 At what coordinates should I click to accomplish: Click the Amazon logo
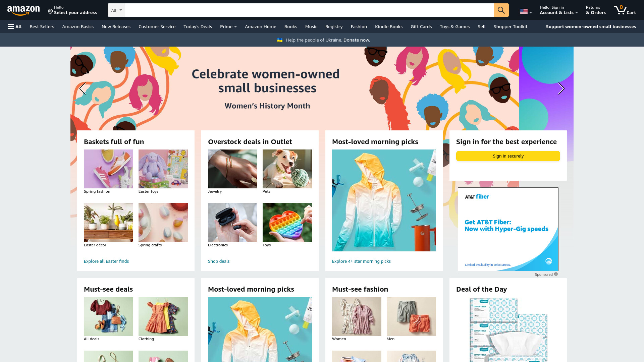click(x=23, y=10)
